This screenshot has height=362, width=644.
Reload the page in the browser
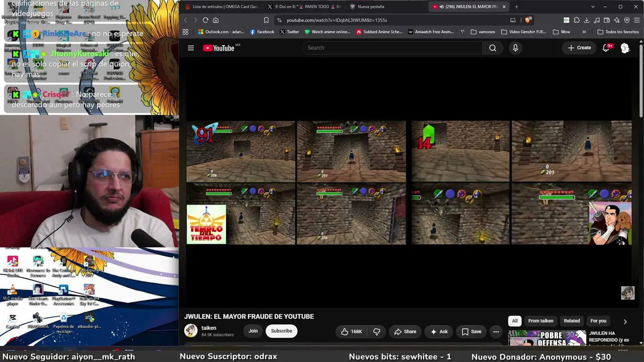(x=205, y=20)
